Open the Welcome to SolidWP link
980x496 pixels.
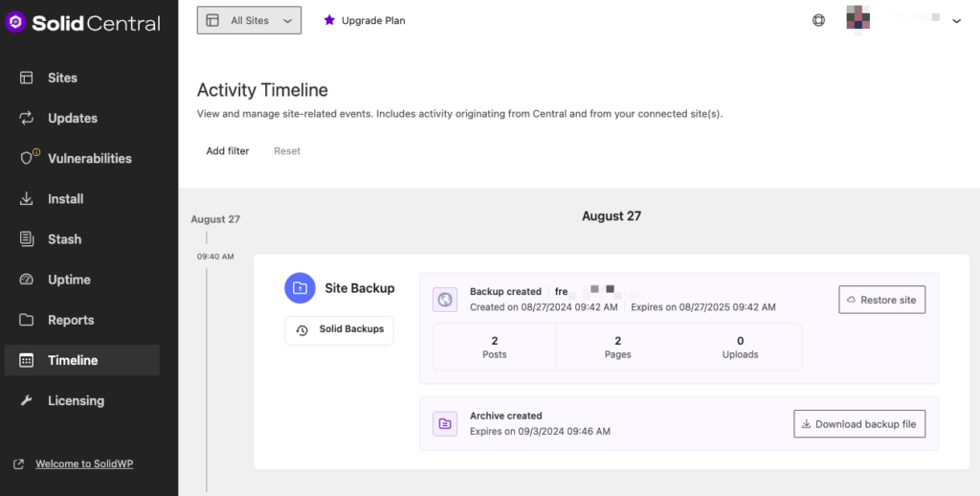coord(84,463)
